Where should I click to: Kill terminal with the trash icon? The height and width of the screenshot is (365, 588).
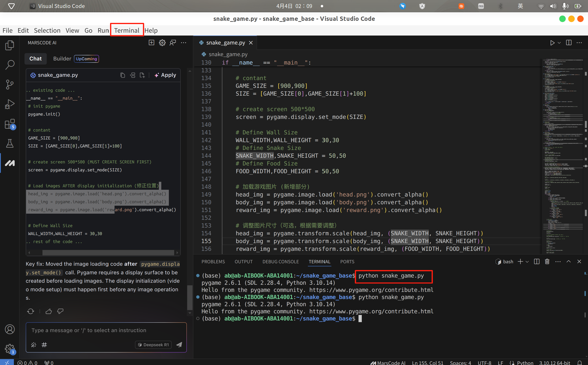click(x=547, y=262)
